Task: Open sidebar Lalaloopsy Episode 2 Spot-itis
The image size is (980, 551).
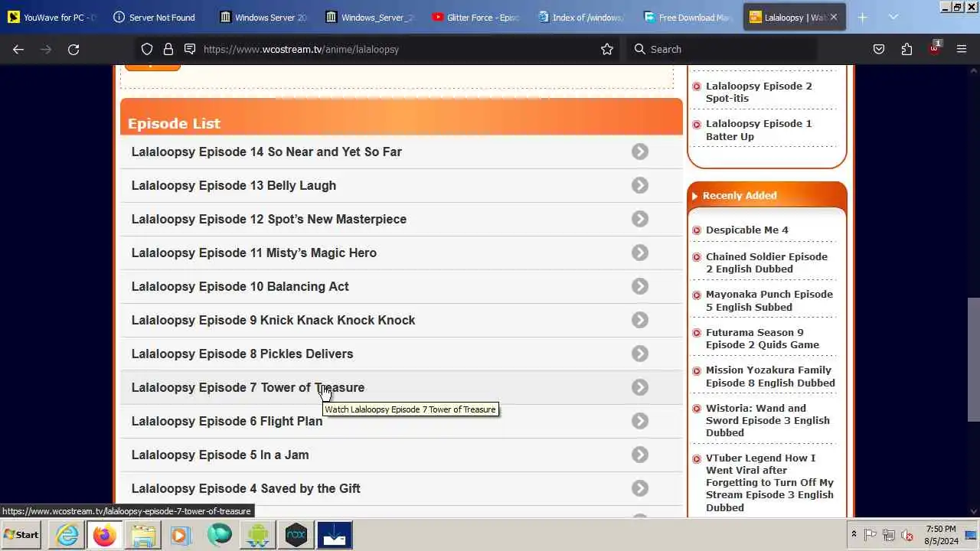Action: (x=759, y=92)
